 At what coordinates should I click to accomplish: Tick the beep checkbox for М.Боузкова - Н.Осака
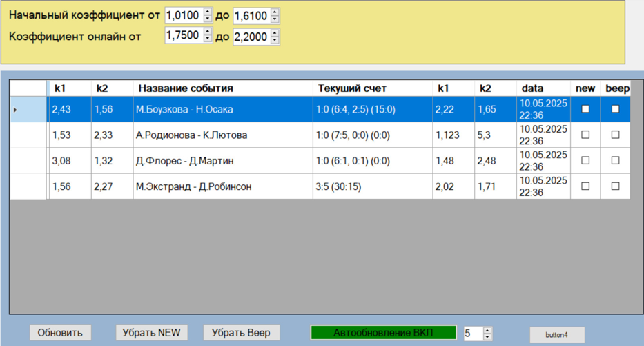click(615, 109)
